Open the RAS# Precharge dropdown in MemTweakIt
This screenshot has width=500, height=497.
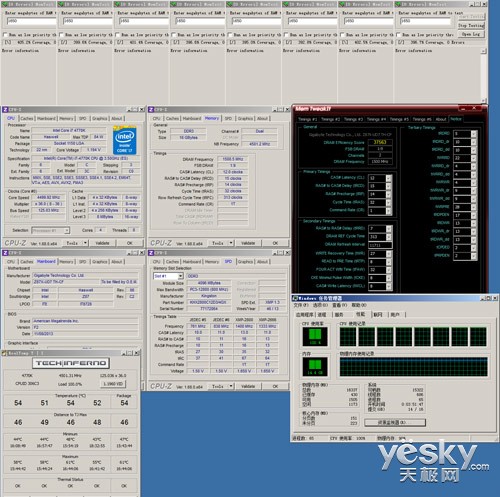tap(388, 194)
